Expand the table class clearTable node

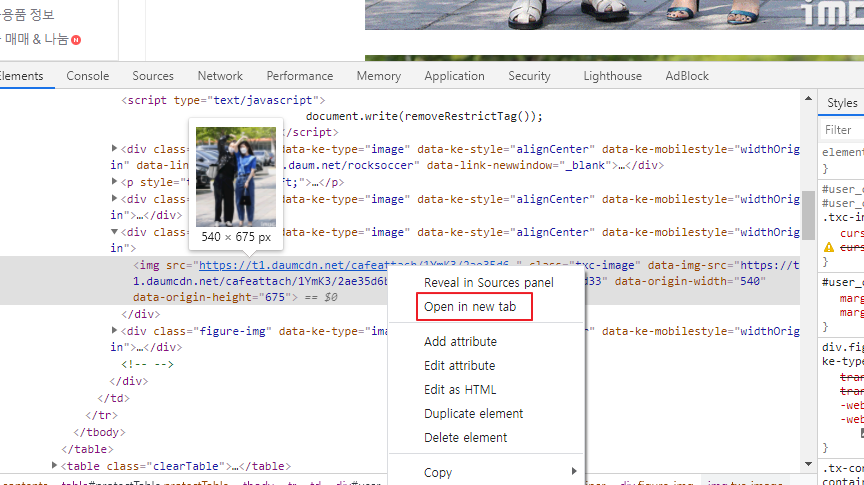click(x=54, y=465)
